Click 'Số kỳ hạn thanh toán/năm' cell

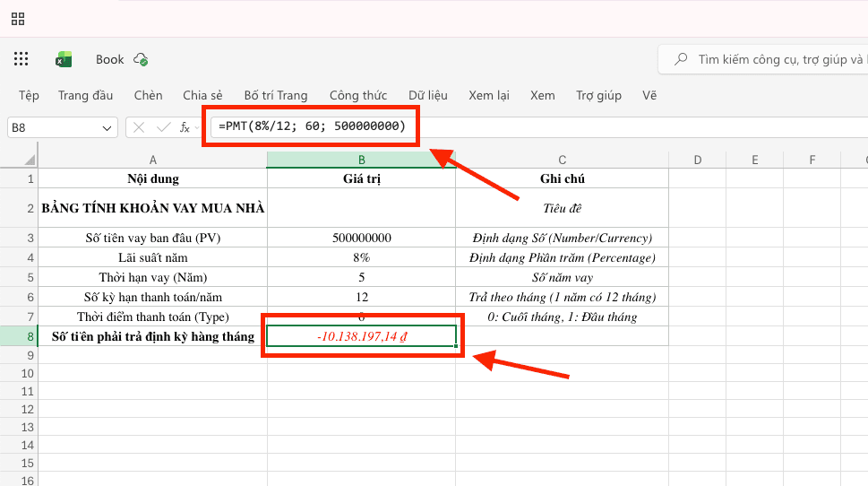pos(153,297)
